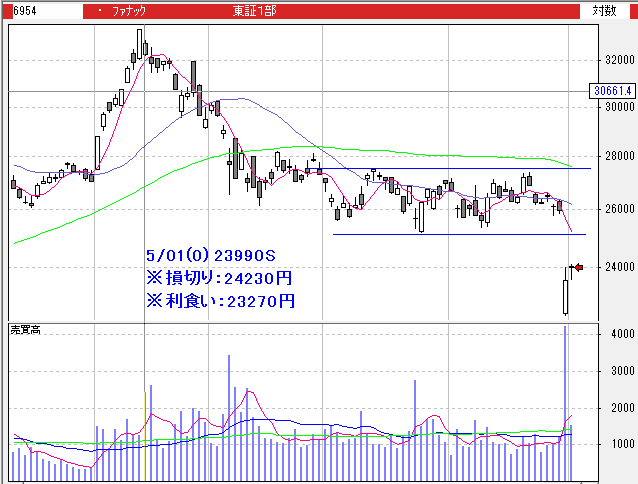The height and width of the screenshot is (484, 638).
Task: Click the 売買高 volume panel label
Action: 27,329
